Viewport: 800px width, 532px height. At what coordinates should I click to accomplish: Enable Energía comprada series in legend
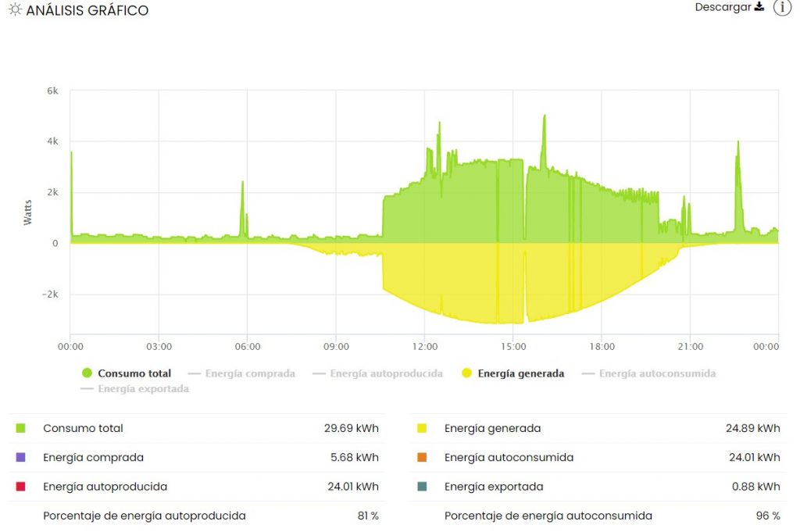(250, 373)
